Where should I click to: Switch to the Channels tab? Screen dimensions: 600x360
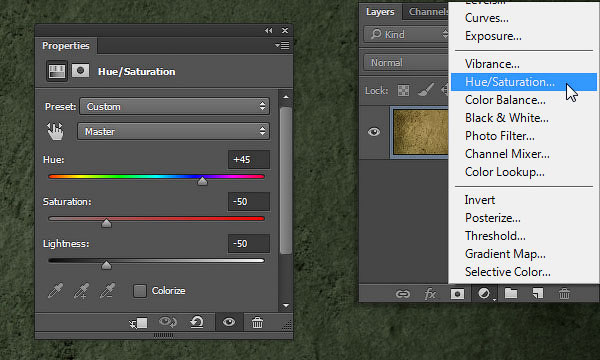pos(427,12)
